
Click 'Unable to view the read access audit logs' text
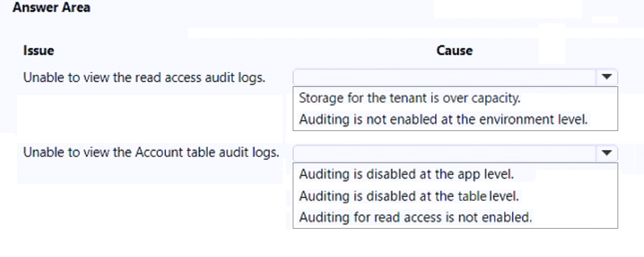144,77
